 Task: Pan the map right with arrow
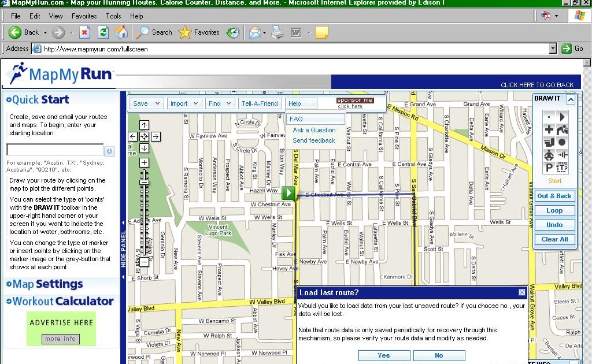(x=156, y=136)
